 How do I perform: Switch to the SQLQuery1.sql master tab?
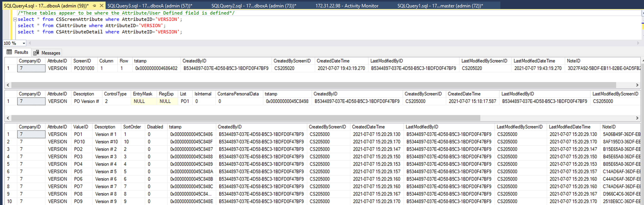(x=440, y=6)
